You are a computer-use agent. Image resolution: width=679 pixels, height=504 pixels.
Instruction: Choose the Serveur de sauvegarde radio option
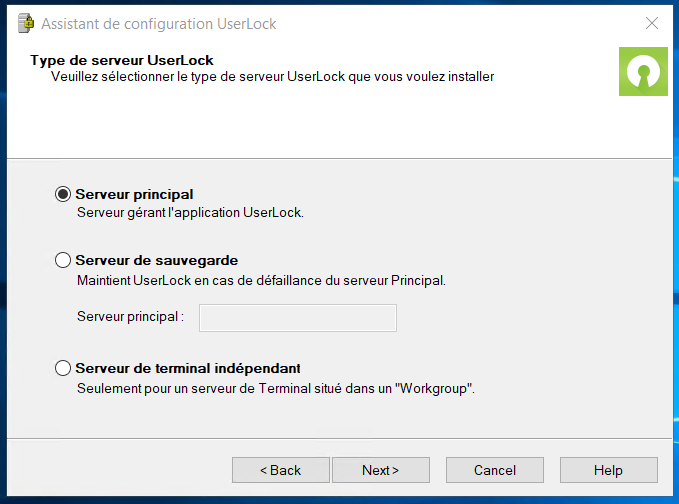[63, 260]
